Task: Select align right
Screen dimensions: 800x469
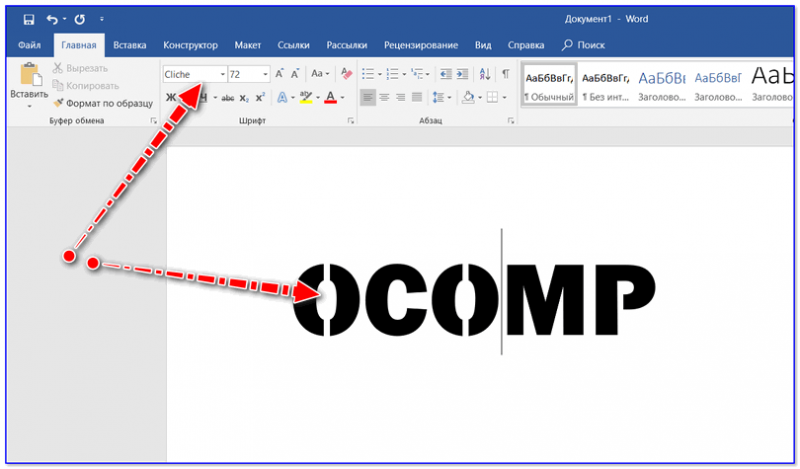Action: [401, 97]
